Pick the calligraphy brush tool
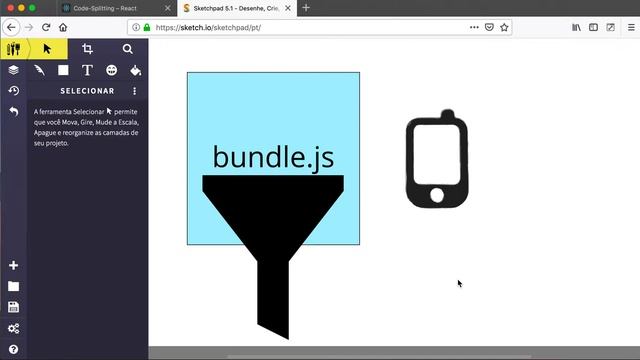The width and height of the screenshot is (640, 360). point(40,70)
